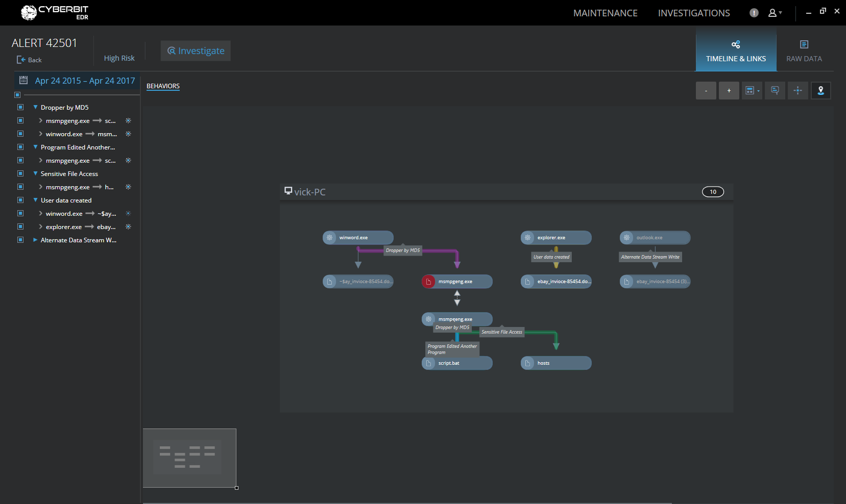846x504 pixels.
Task: Click the star icon beside explorer.exe row
Action: (x=128, y=226)
